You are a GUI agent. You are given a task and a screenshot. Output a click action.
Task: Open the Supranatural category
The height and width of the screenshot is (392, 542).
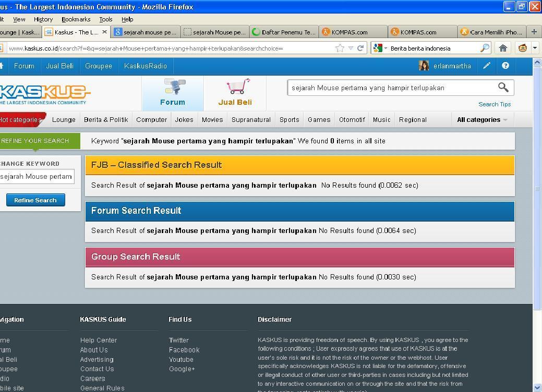(x=251, y=120)
